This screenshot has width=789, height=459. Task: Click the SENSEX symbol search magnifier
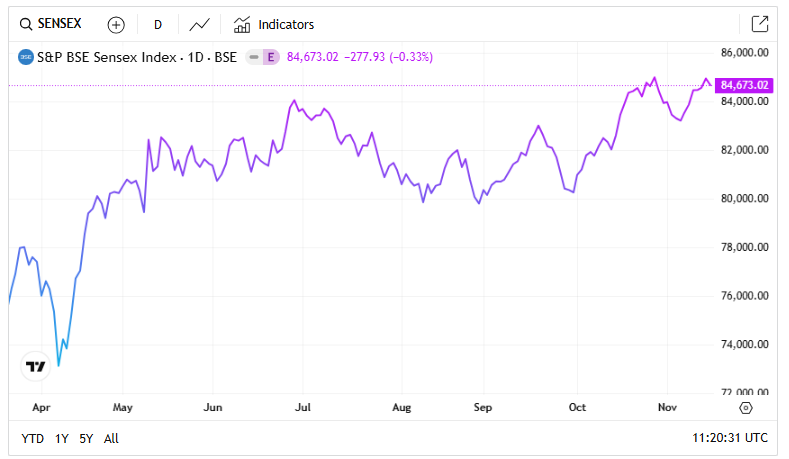pyautogui.click(x=26, y=24)
